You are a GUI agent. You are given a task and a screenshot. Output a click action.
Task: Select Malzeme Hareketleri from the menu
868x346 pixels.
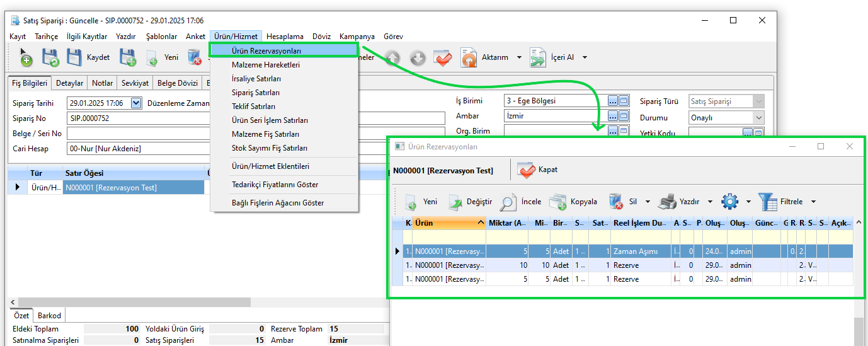pyautogui.click(x=265, y=65)
